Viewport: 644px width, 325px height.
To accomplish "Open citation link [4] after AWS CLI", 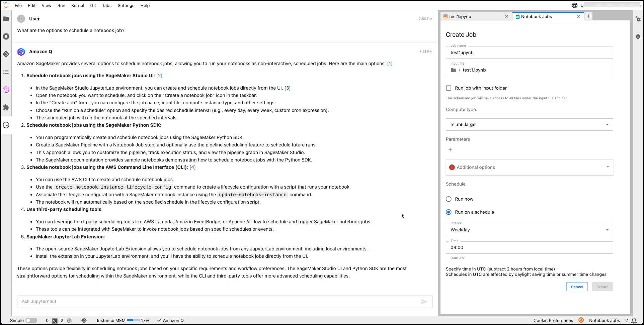I will [x=192, y=168].
